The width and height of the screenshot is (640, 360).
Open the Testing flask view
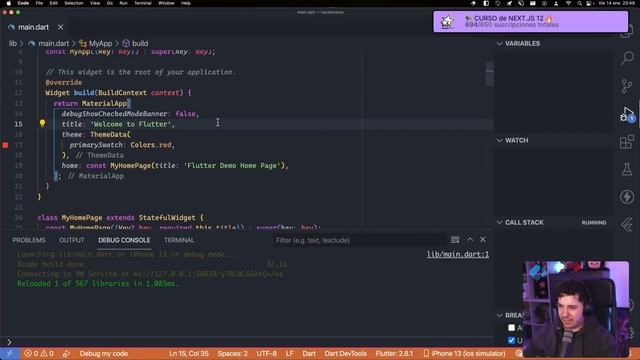coord(627,169)
